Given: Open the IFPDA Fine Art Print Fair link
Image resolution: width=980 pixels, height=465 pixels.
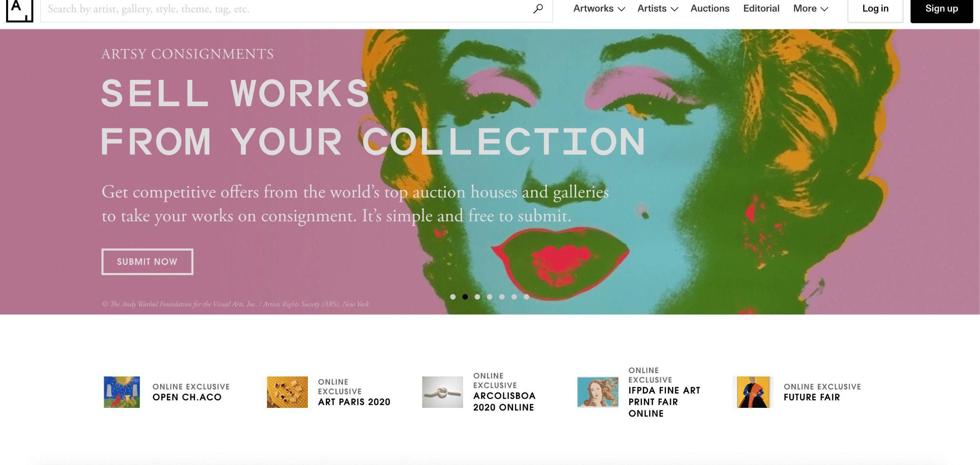Looking at the screenshot, I should pyautogui.click(x=664, y=402).
